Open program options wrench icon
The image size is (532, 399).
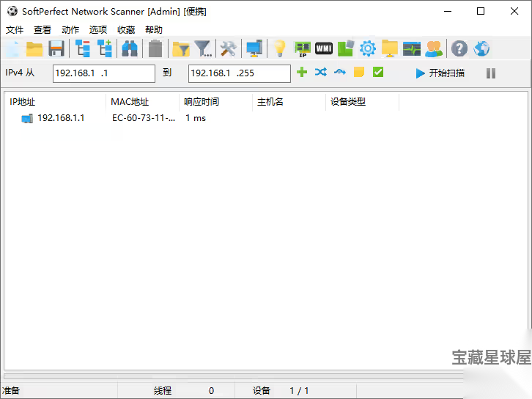[x=229, y=48]
